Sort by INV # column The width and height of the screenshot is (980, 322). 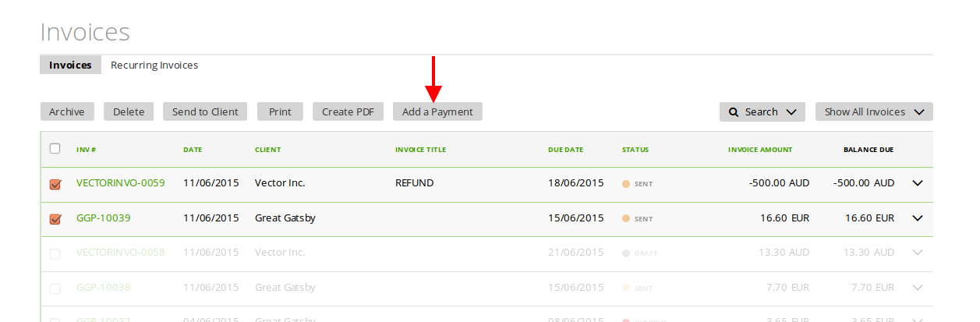coord(86,150)
